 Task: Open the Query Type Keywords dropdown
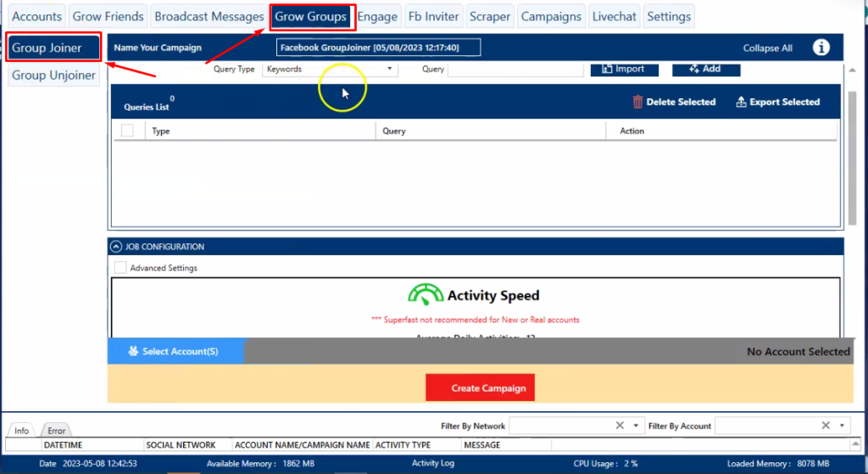click(330, 70)
